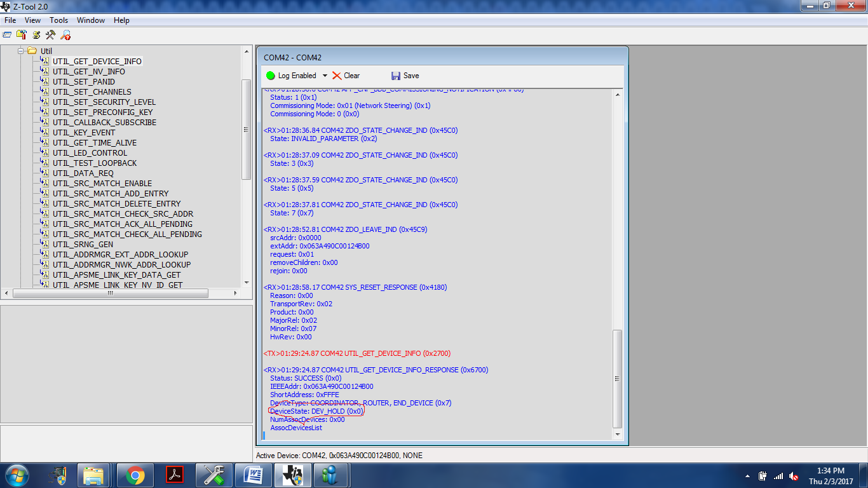Select UTIL_SRC_MATCH_CHECK_SRC_ADDR command
The height and width of the screenshot is (488, 868).
pyautogui.click(x=123, y=214)
